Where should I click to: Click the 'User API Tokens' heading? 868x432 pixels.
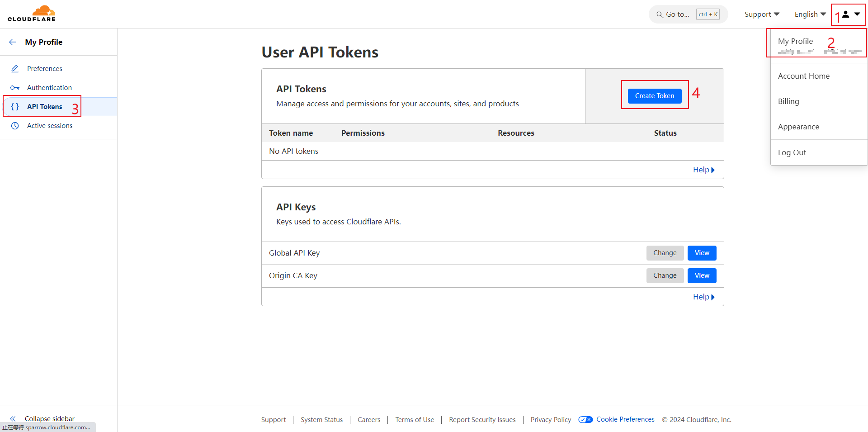coord(320,52)
